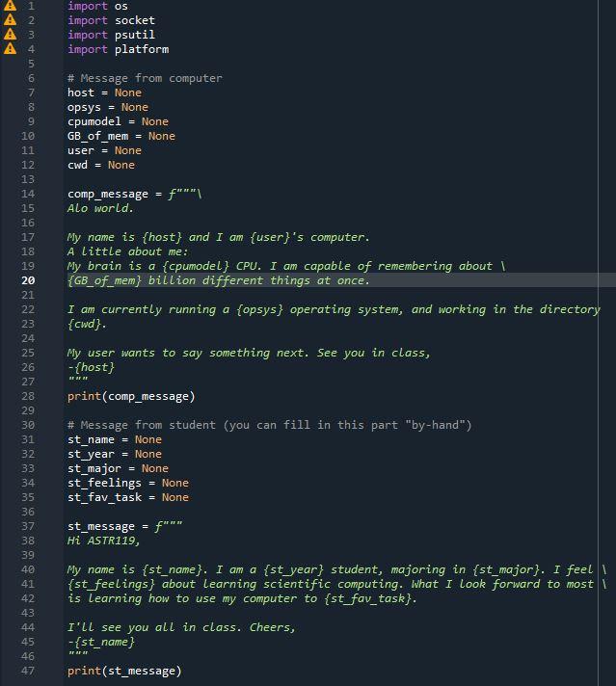Click the line 'My user wants to say something next'
The width and height of the screenshot is (616, 686).
point(249,353)
